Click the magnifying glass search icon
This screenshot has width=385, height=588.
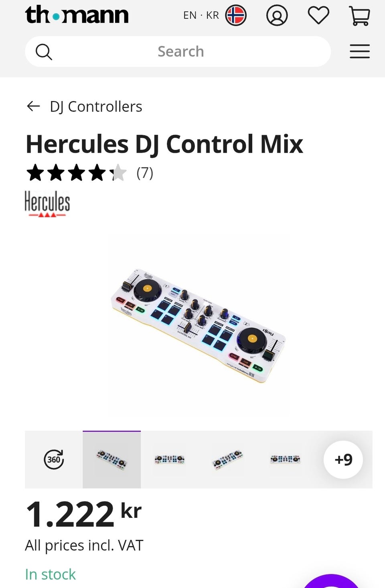[44, 52]
